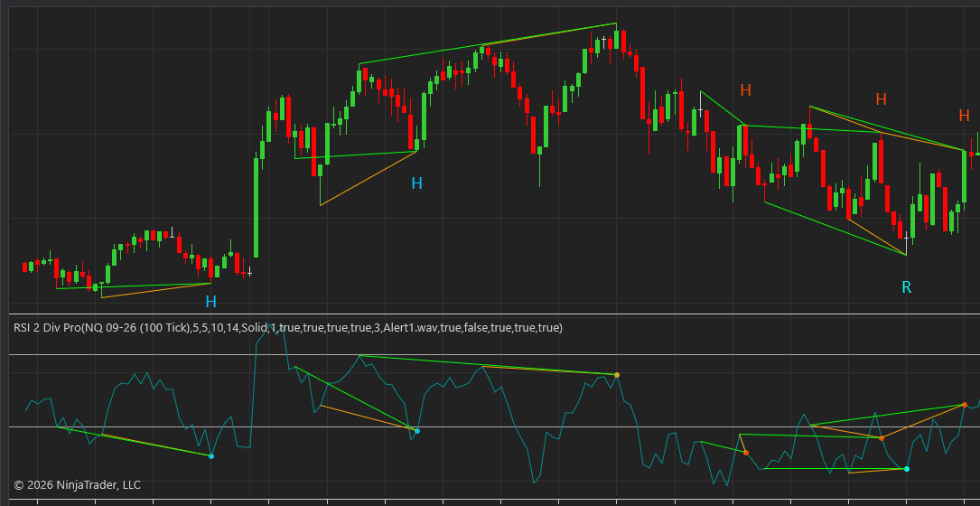The width and height of the screenshot is (980, 506).
Task: Click the first orange H label after the peak
Action: point(746,90)
